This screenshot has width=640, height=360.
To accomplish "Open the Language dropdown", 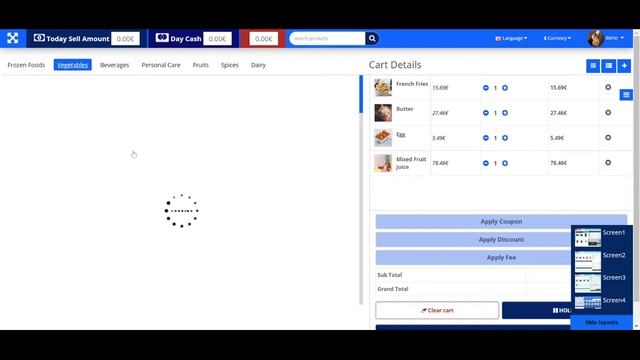I will pos(511,38).
